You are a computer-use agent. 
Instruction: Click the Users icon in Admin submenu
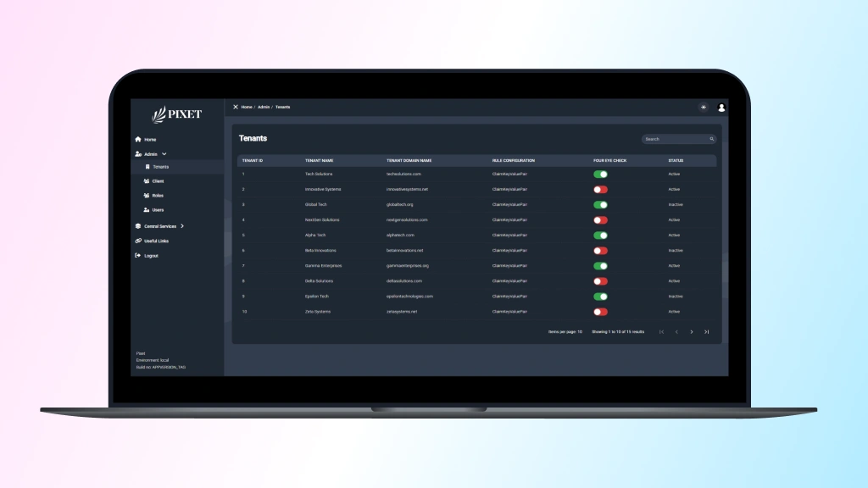(147, 210)
